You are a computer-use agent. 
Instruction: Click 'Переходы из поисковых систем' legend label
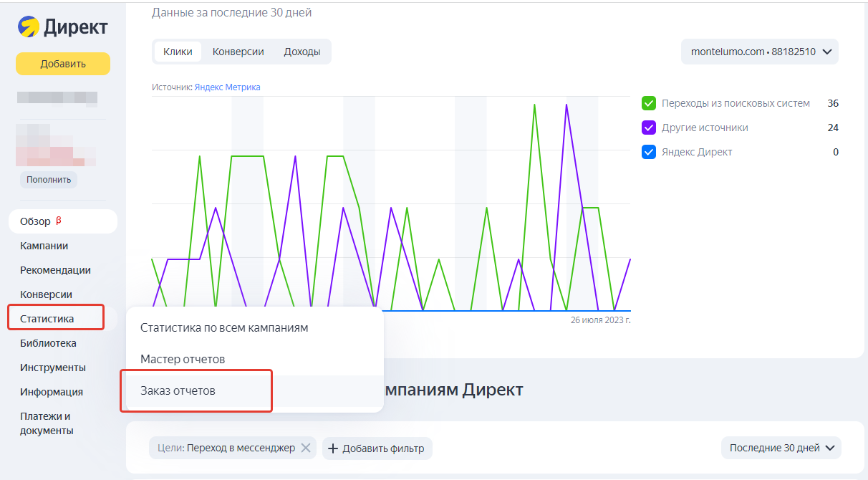[x=736, y=103]
